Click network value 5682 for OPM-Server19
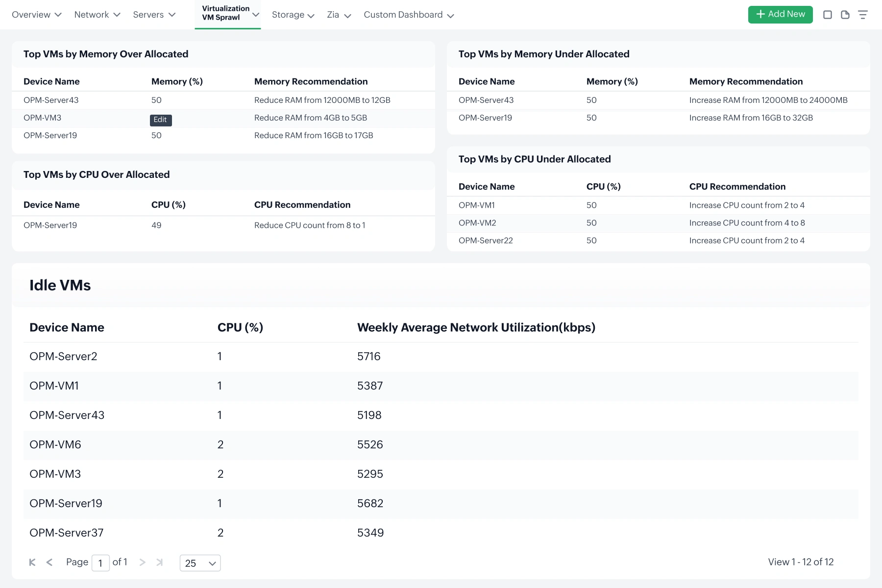 (370, 503)
